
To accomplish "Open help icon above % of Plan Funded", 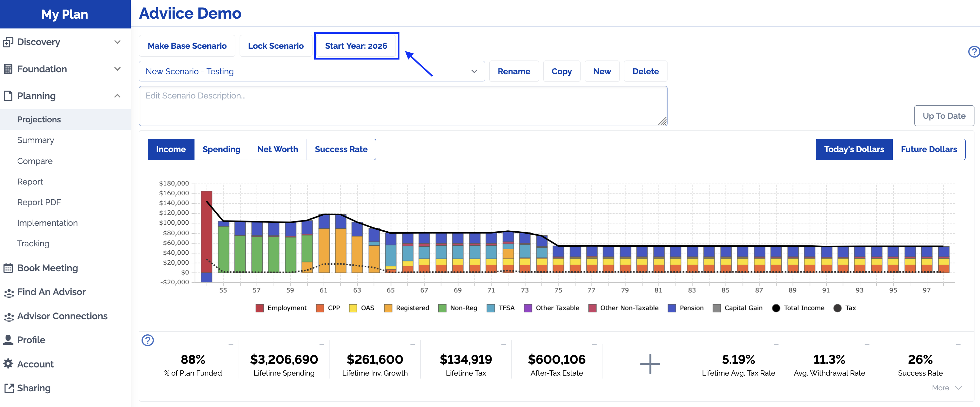I will point(148,340).
